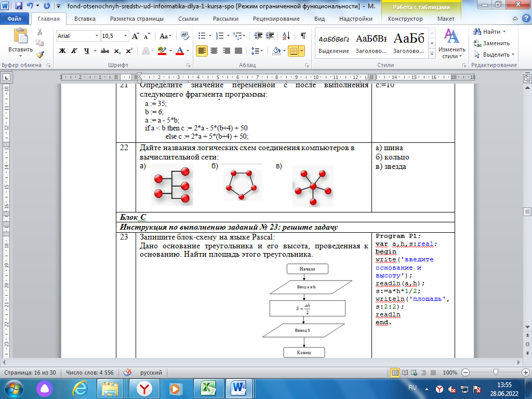The height and width of the screenshot is (399, 532).
Task: Apply Subscript formatting
Action: tap(117, 51)
